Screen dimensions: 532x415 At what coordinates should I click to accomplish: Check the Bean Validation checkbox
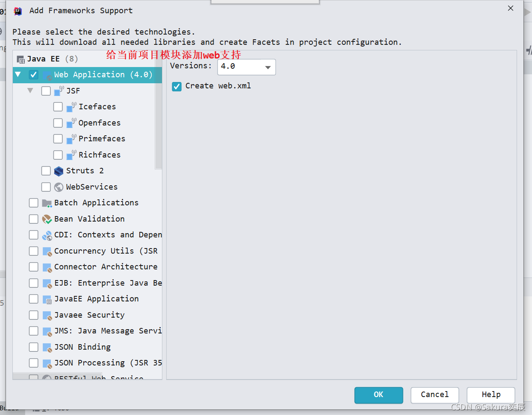coord(34,219)
